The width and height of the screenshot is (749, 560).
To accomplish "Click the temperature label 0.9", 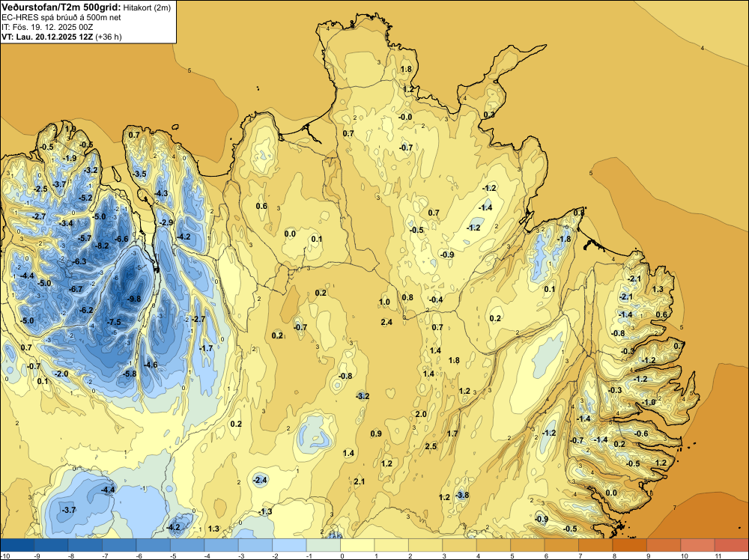I will (376, 433).
